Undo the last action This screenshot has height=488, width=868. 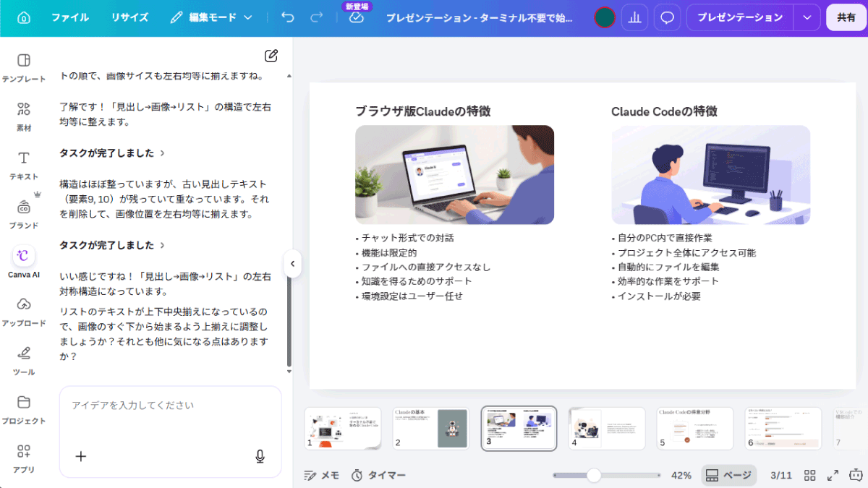(x=288, y=17)
